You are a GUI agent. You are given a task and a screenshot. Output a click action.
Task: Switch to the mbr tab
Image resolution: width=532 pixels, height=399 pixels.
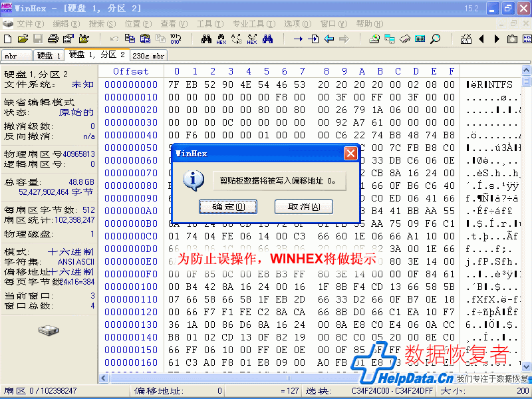pos(17,56)
